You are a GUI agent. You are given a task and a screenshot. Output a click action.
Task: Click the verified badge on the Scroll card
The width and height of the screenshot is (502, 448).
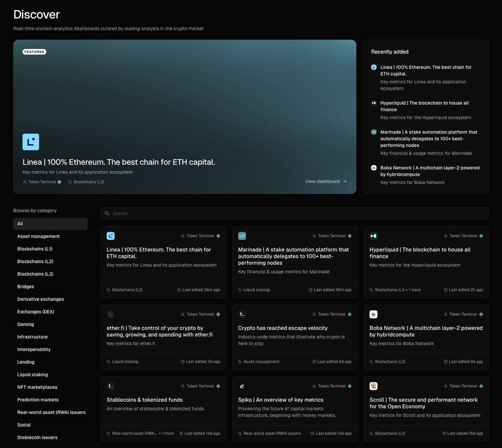point(481,386)
